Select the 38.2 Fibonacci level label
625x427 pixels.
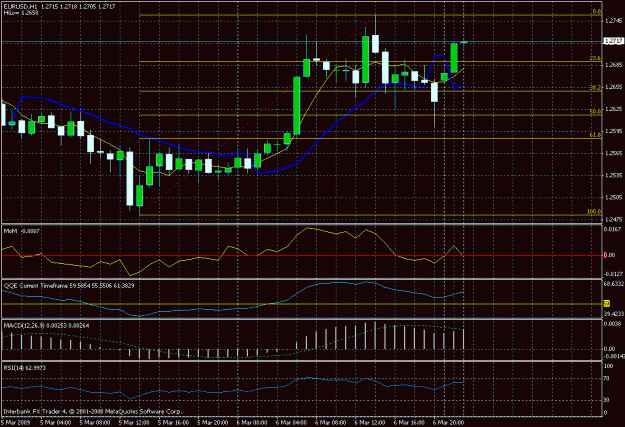(x=595, y=88)
